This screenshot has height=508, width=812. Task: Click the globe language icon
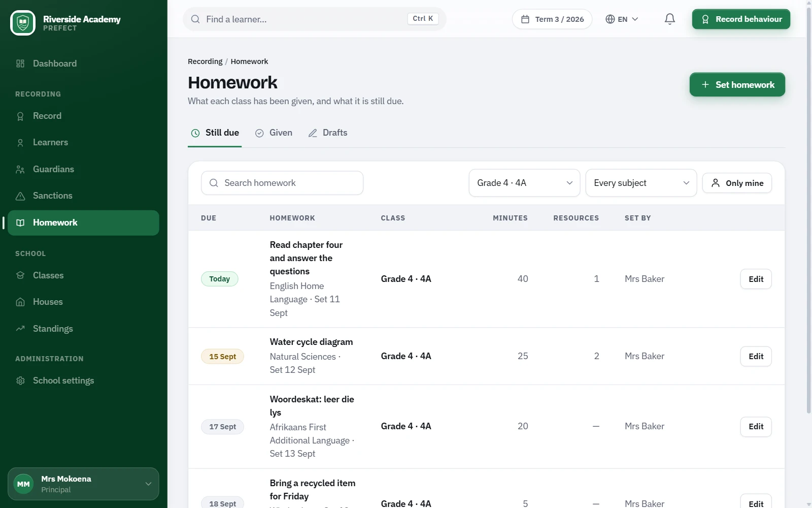click(610, 19)
